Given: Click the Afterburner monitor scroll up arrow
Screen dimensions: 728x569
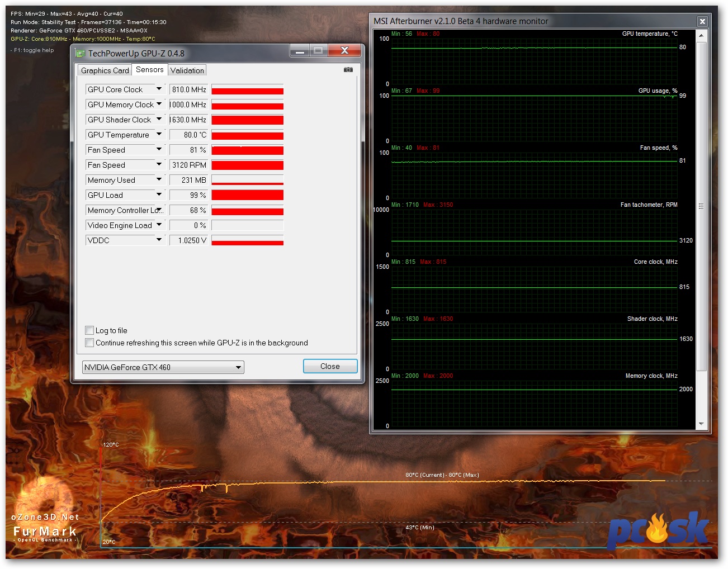Looking at the screenshot, I should pyautogui.click(x=702, y=35).
